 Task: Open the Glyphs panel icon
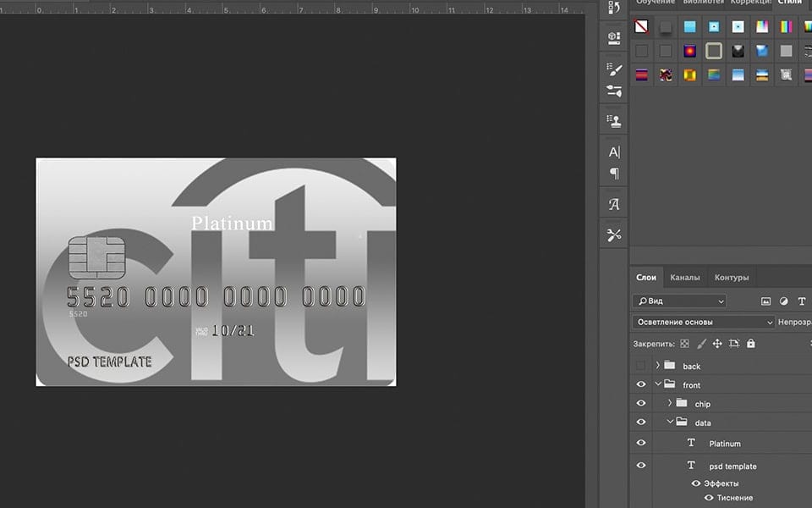click(x=614, y=204)
